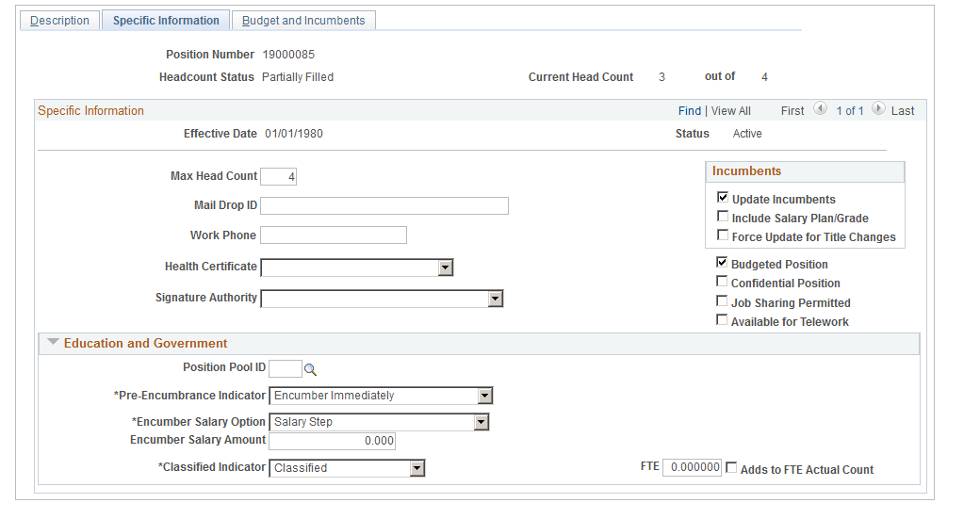Click the View All link
Image resolution: width=980 pixels, height=519 pixels.
click(731, 111)
